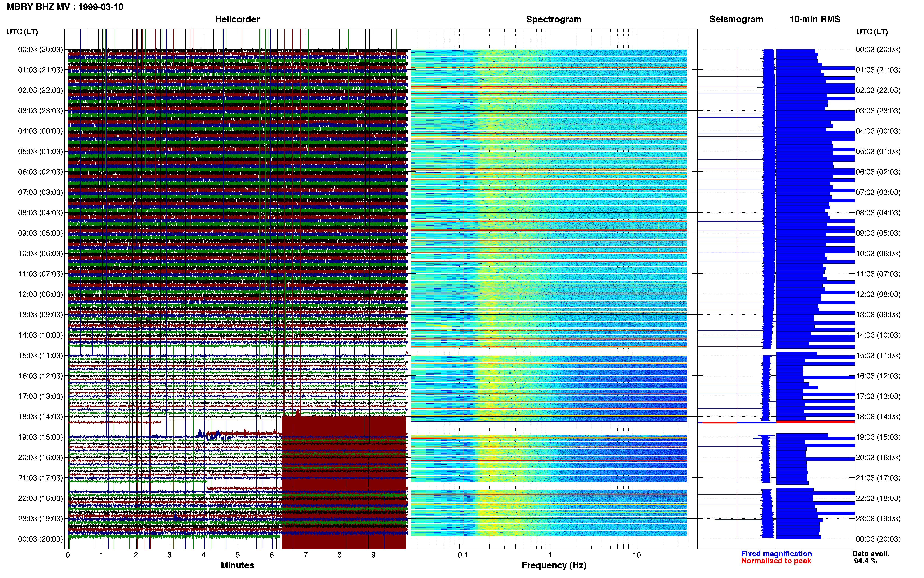Viewport: 924px width, 578px height.
Task: Click 14:03 (10:03) on the RMS time axis
Action: (878, 335)
